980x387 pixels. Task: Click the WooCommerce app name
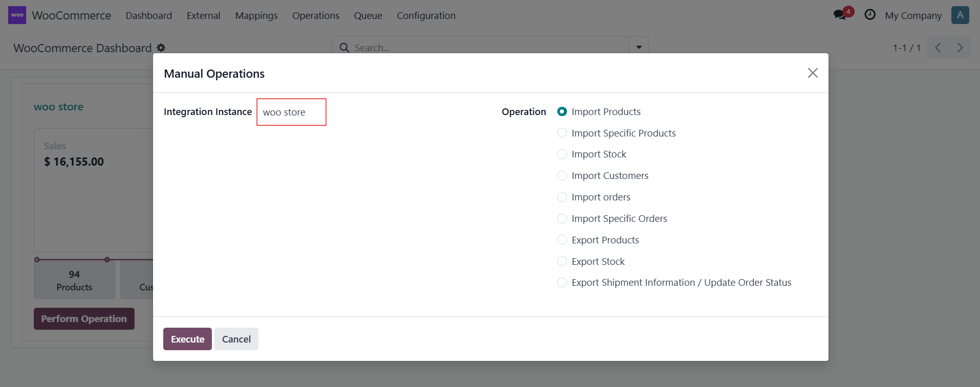71,15
